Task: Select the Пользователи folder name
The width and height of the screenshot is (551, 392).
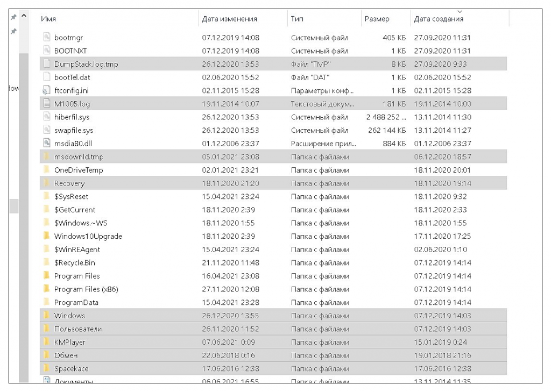Action: (78, 329)
